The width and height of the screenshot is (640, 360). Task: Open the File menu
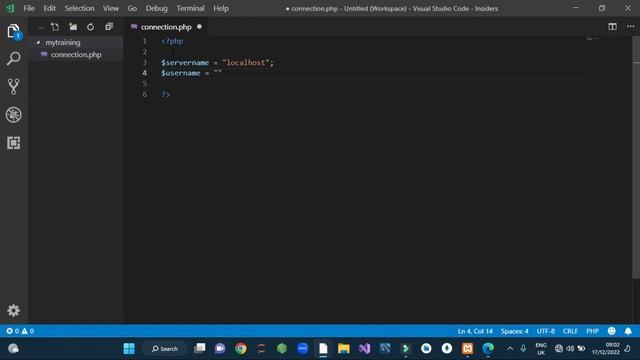click(29, 8)
